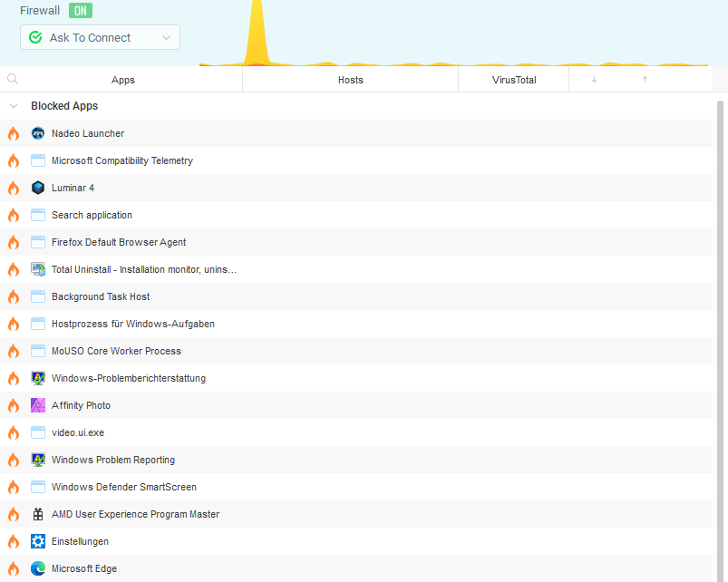
Task: Click the Luminar 4 hexagon icon
Action: (38, 188)
